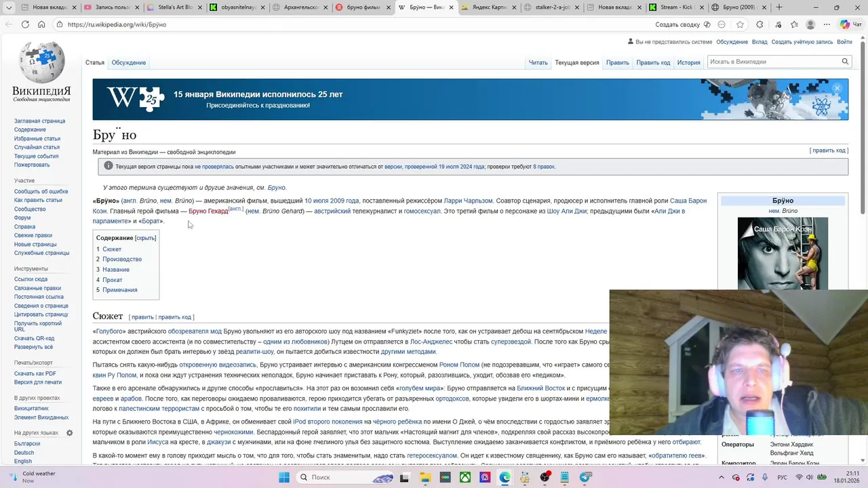
Task: Hide the contents box via скрыть
Action: [146, 238]
